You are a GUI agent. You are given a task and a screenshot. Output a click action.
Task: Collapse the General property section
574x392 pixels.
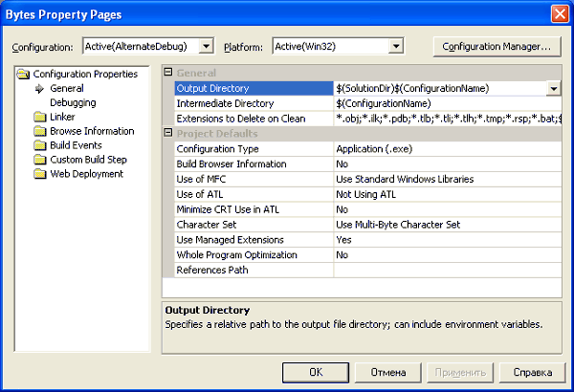click(x=168, y=74)
